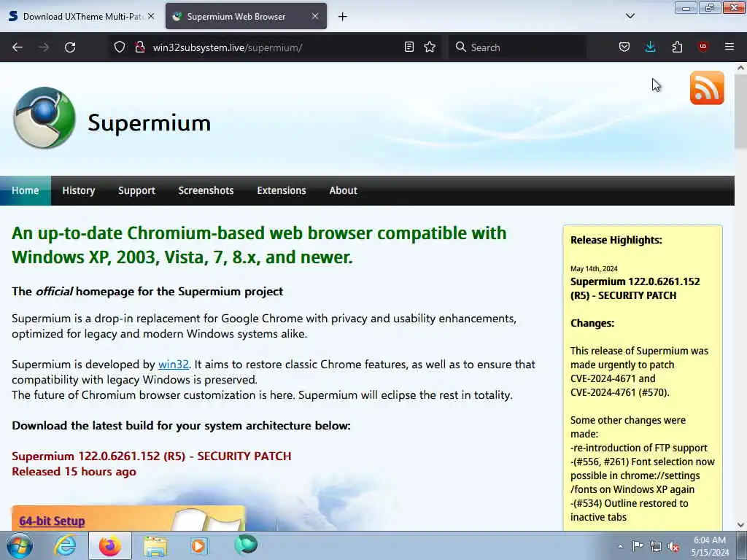This screenshot has height=560, width=747.
Task: Open the Home navigation item
Action: pos(26,190)
